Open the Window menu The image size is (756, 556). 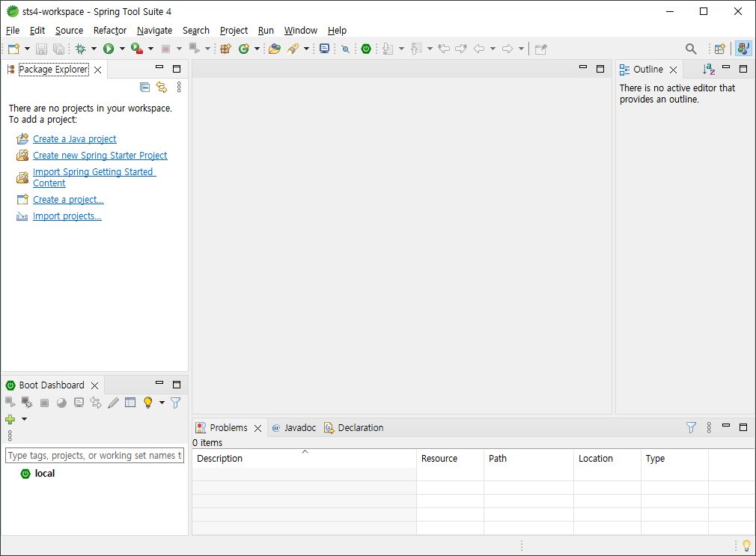(300, 31)
